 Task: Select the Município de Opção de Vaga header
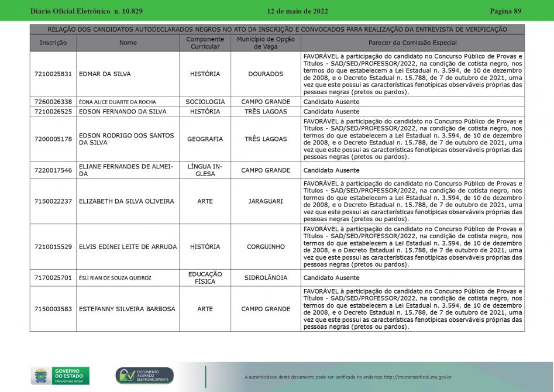pos(266,43)
